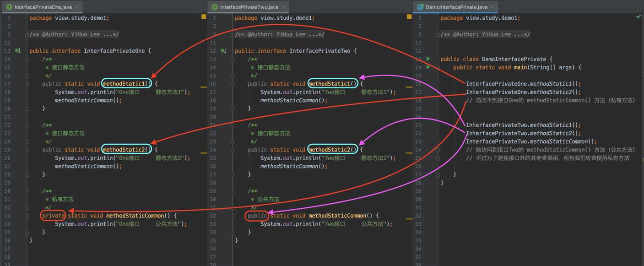Click line number 34 in InterfacePrivateOne.java gutter
The height and width of the screenshot is (266, 644).
[x=7, y=224]
